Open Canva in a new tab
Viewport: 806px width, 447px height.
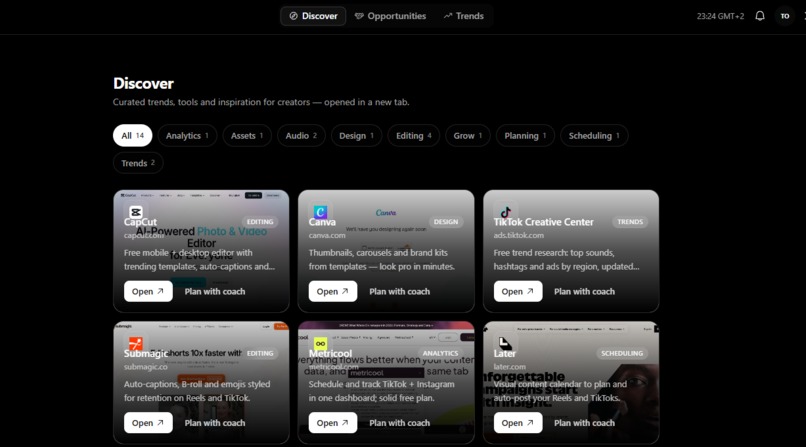333,291
